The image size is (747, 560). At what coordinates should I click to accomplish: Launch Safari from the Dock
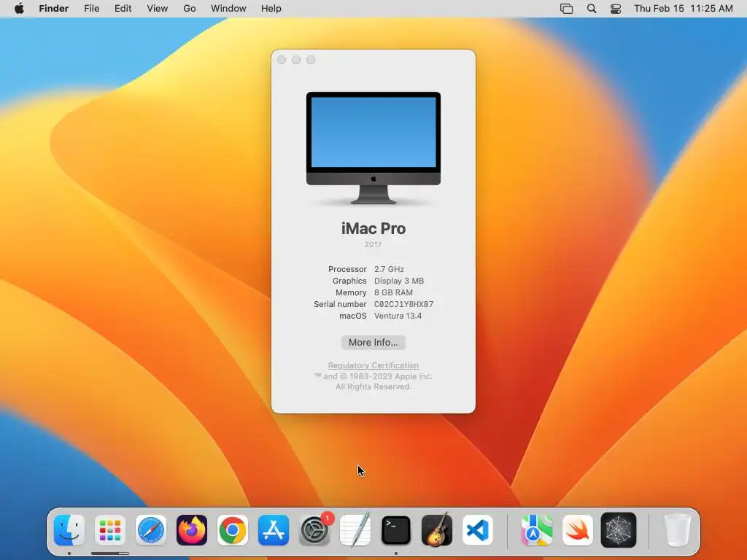click(151, 530)
